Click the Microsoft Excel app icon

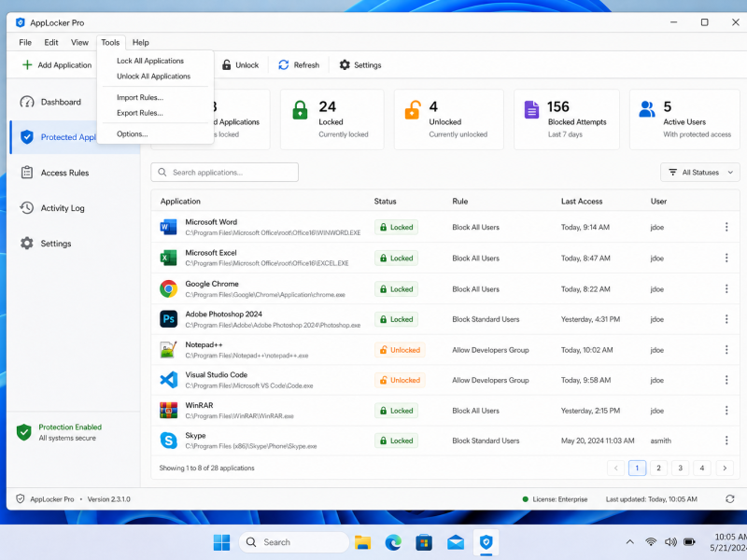[x=169, y=259]
